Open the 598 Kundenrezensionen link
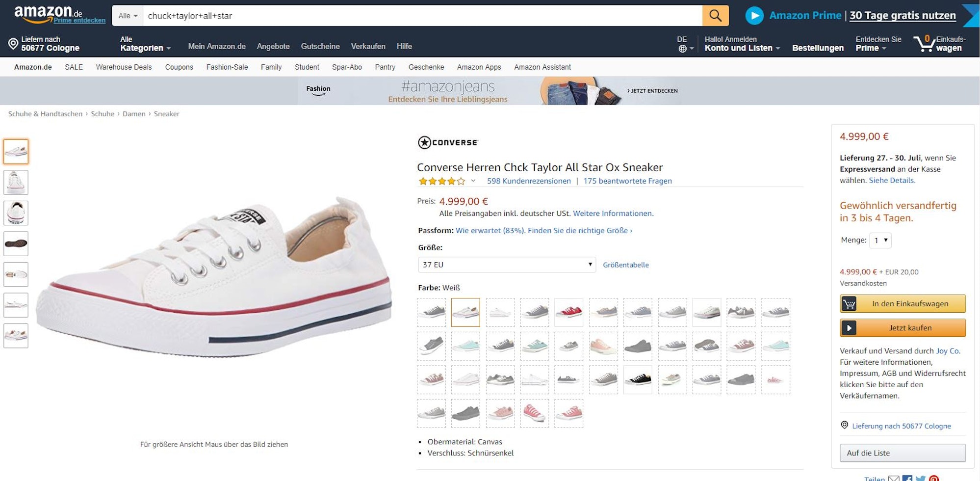Viewport: 980px width, 481px height. coord(529,181)
